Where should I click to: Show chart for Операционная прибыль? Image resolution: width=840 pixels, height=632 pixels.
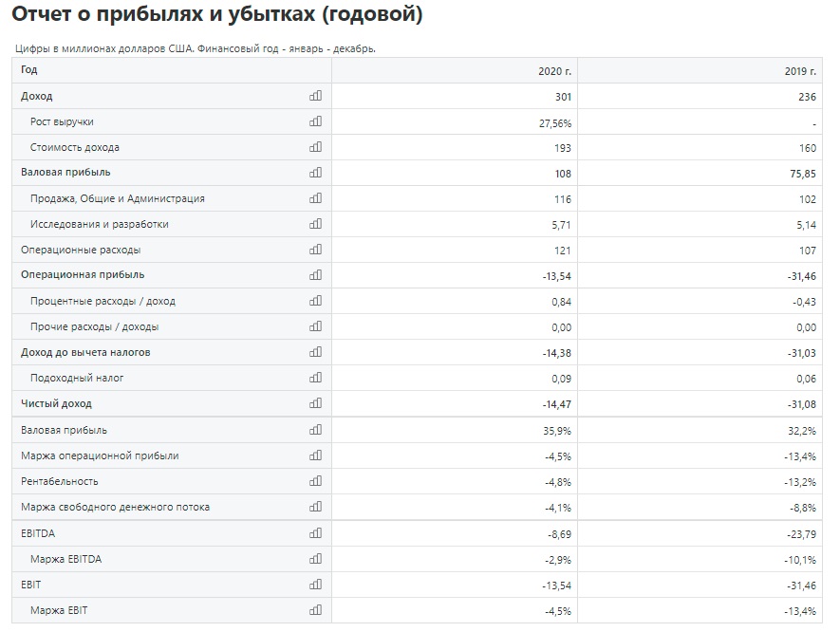click(315, 275)
